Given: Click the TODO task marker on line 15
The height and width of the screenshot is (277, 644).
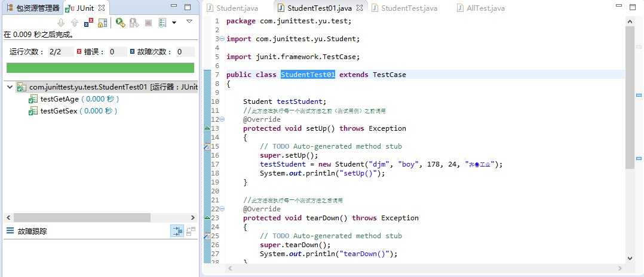Looking at the screenshot, I should click(207, 146).
